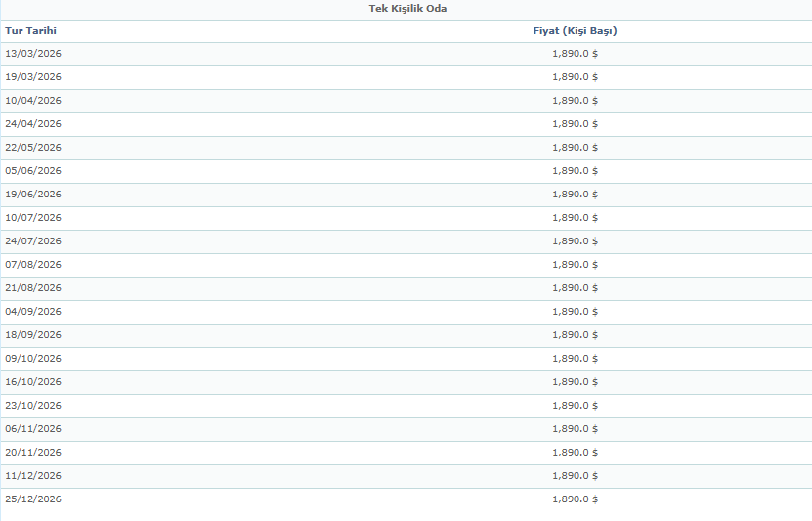812x521 pixels.
Task: Select the 21/08/2026 tour date
Action: pyautogui.click(x=33, y=288)
